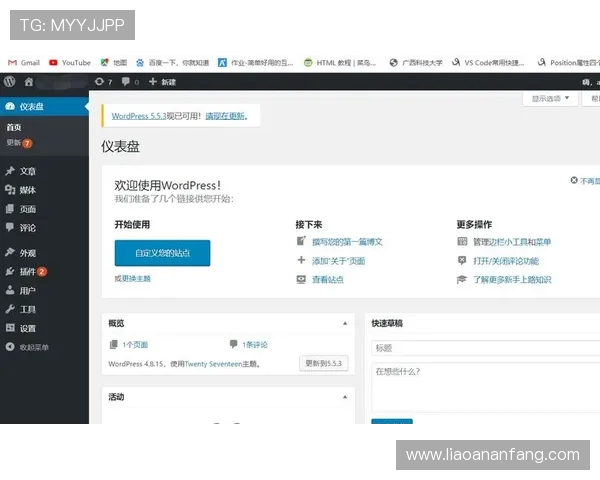The image size is (600, 480).
Task: Open the 百度一下 bookmark
Action: click(173, 63)
